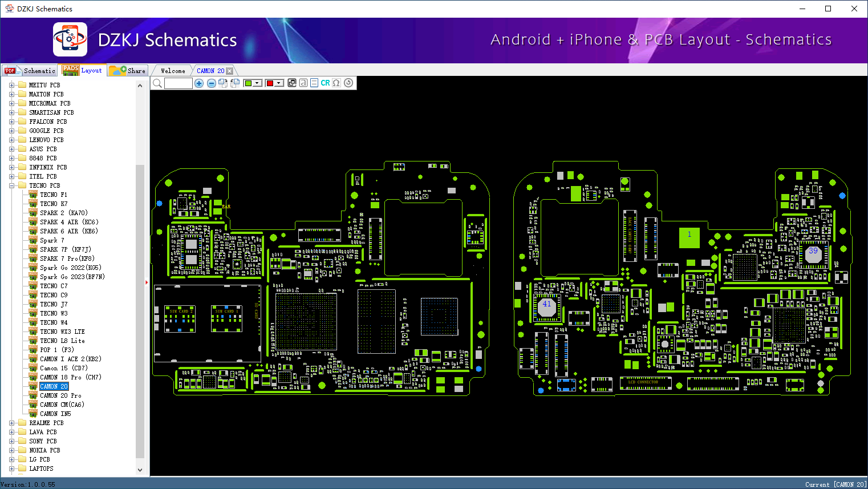Open the Share tab
Screen dimensions: 868x489
click(128, 71)
